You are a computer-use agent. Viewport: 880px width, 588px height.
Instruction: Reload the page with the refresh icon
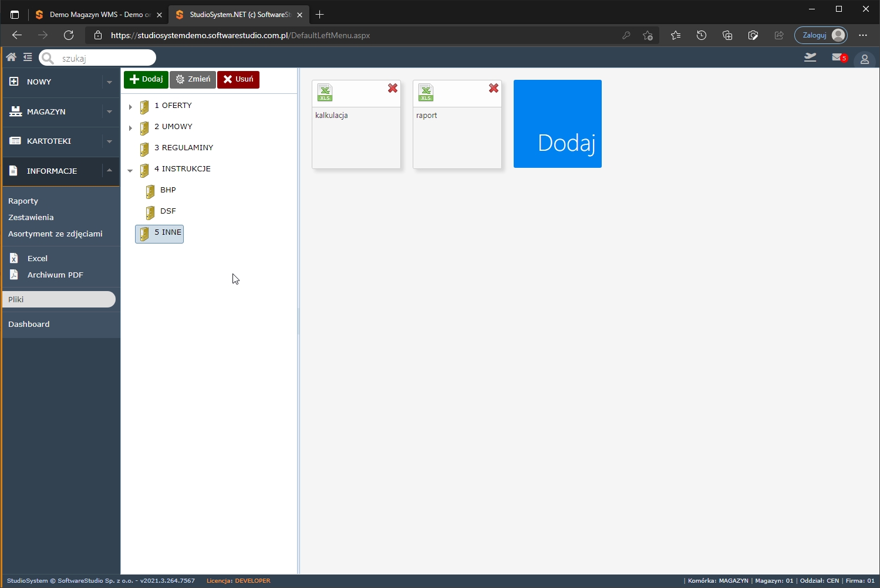pyautogui.click(x=69, y=35)
